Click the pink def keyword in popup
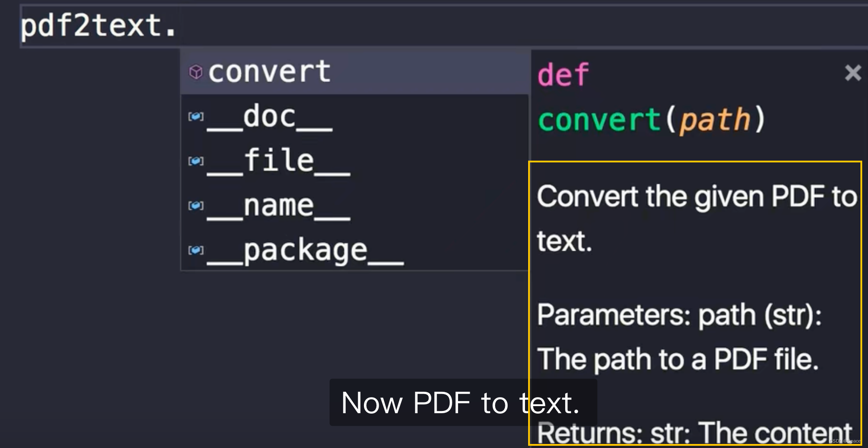The height and width of the screenshot is (448, 868). click(x=563, y=75)
